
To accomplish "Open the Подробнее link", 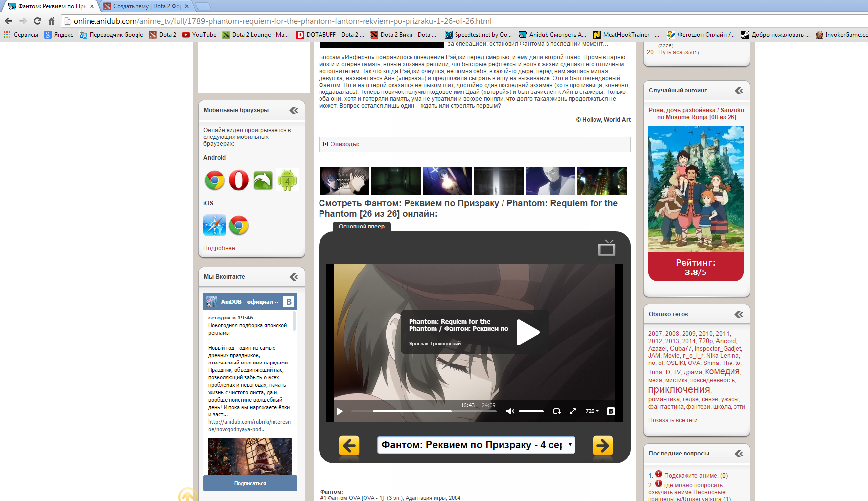I will (219, 248).
